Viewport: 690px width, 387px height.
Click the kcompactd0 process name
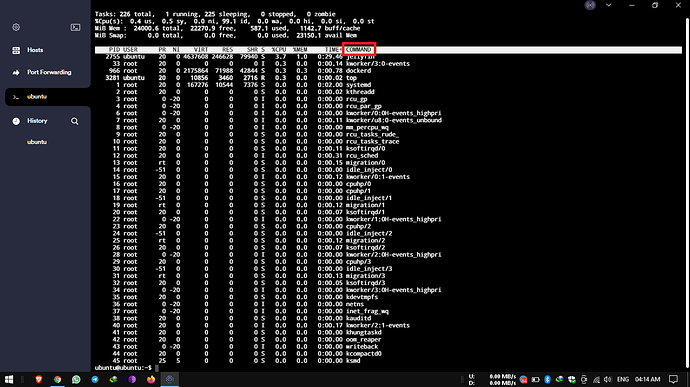tap(363, 354)
